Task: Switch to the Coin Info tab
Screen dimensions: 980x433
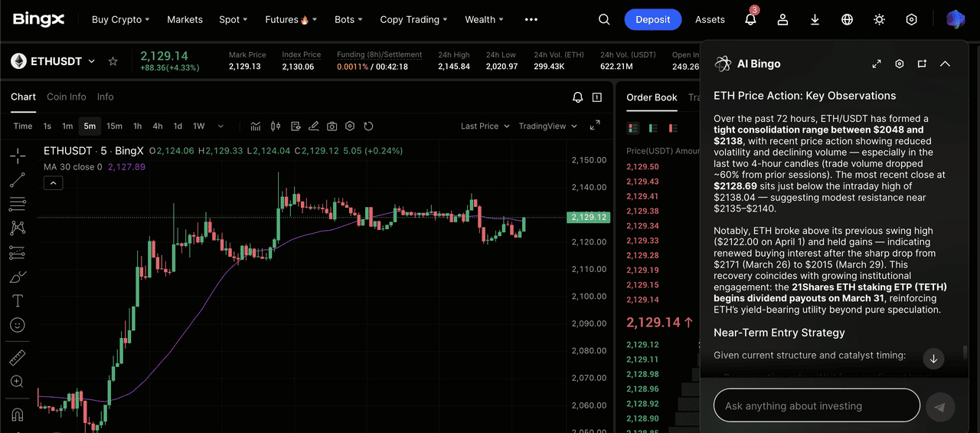Action: (x=67, y=97)
